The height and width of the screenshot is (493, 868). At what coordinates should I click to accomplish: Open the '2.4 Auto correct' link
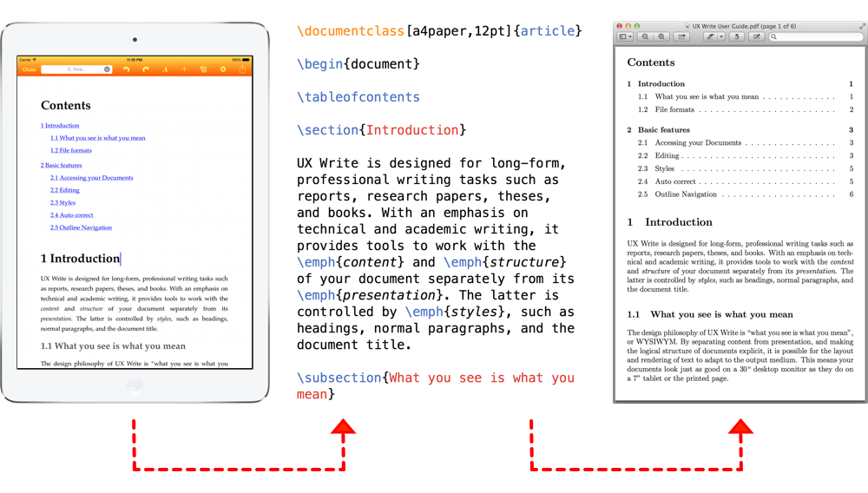click(72, 215)
